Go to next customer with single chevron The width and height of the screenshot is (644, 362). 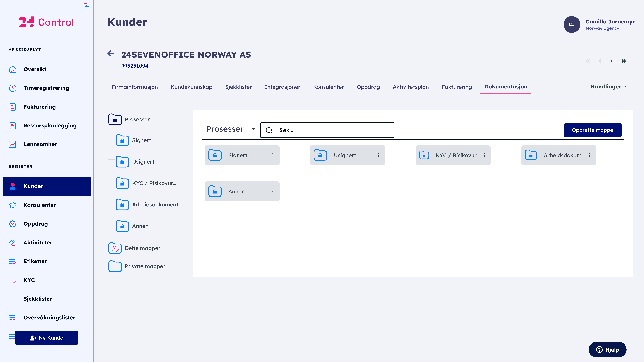coord(611,61)
